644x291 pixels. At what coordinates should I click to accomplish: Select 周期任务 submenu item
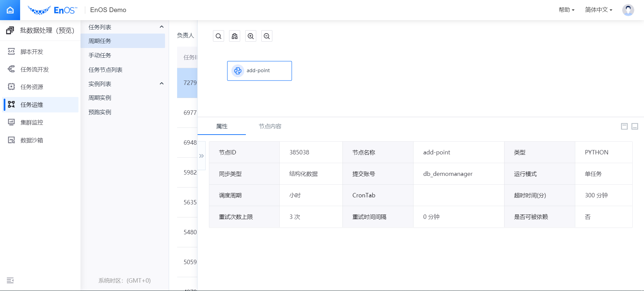tap(123, 41)
